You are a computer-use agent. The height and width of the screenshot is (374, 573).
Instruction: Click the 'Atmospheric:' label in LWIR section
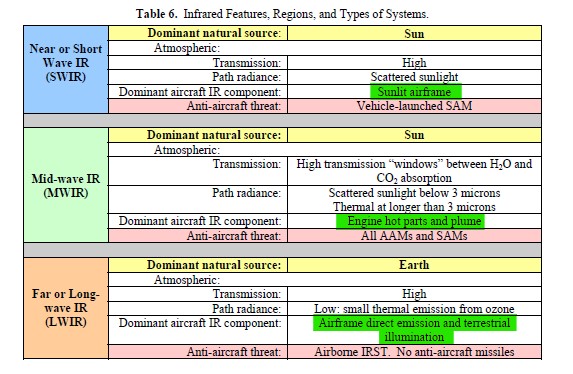point(187,280)
